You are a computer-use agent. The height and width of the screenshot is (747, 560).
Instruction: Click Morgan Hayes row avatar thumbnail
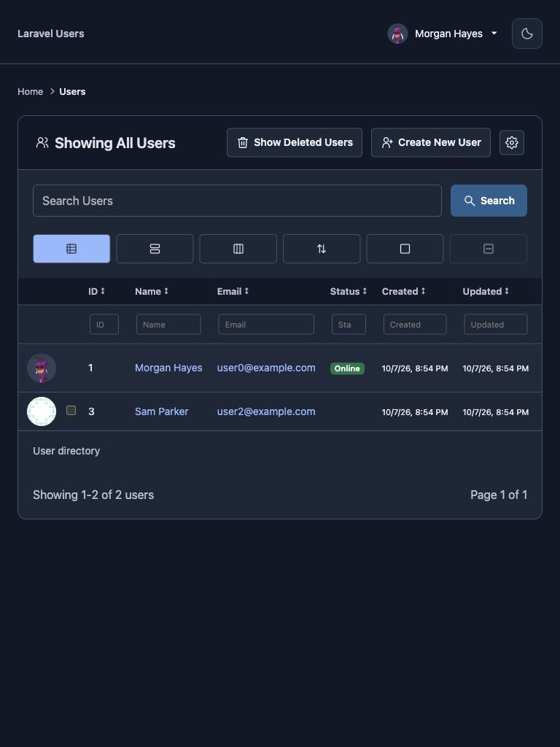pos(42,368)
